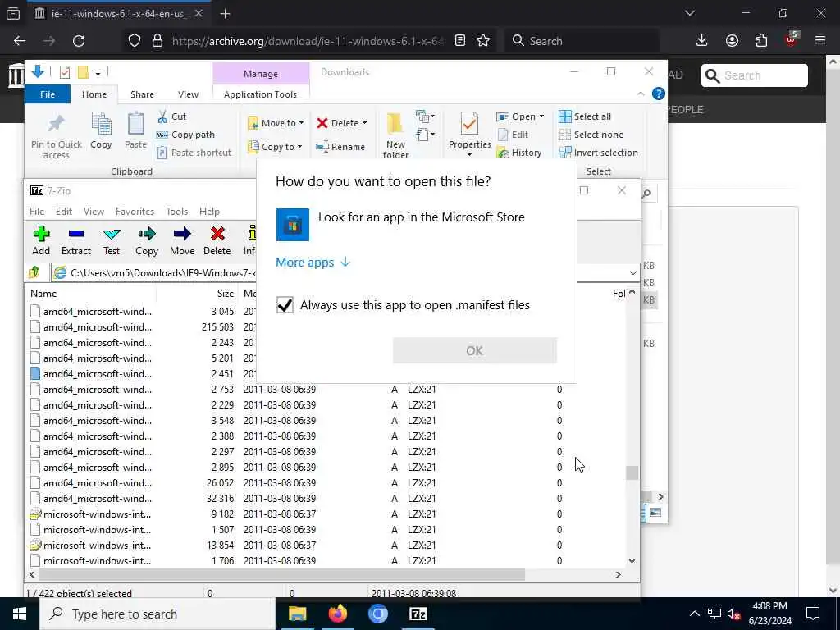This screenshot has height=630, width=840.
Task: Create a New folder from ribbon
Action: point(395,135)
